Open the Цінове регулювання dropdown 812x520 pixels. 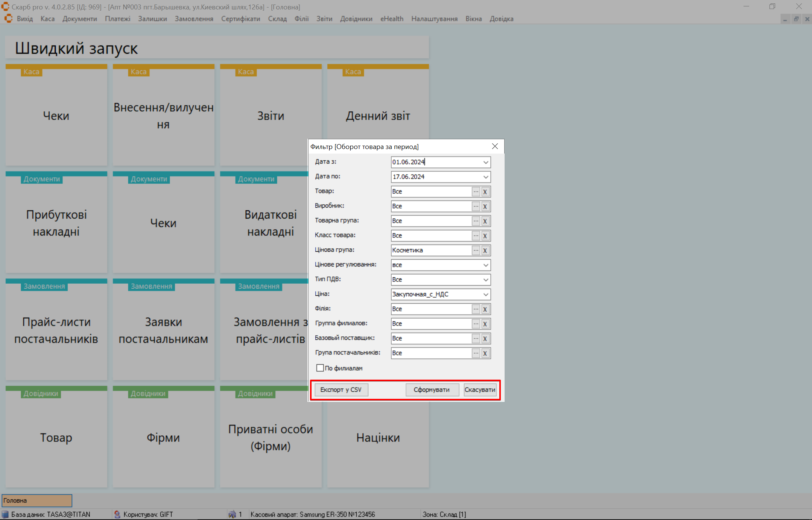pos(486,265)
